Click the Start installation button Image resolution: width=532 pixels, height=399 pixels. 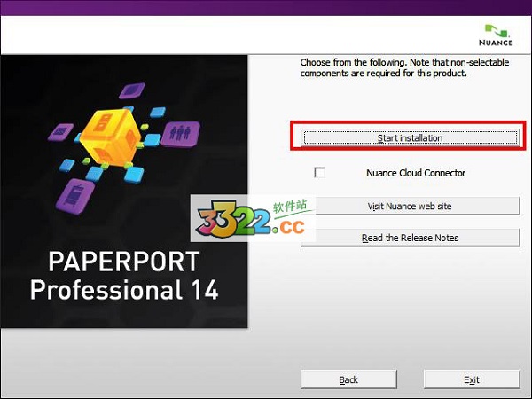pyautogui.click(x=410, y=137)
